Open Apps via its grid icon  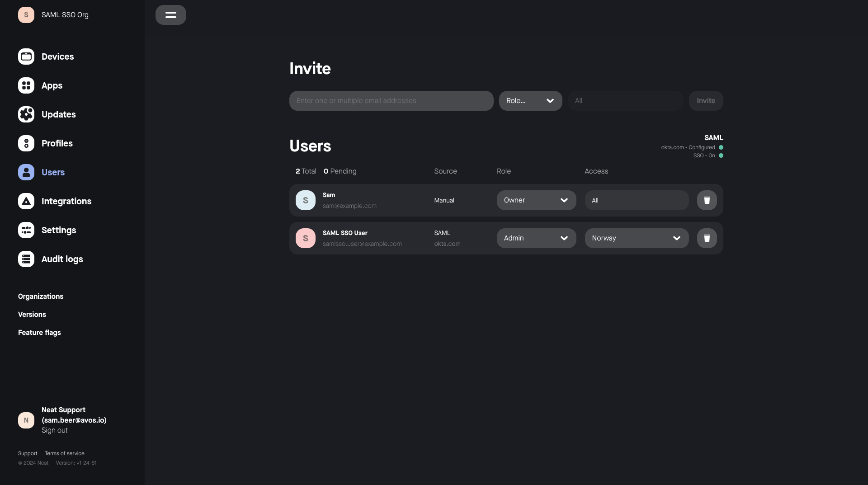pos(26,85)
